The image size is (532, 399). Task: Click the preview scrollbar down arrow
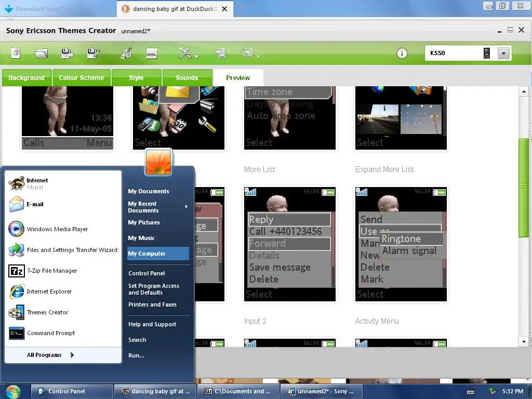tap(524, 342)
